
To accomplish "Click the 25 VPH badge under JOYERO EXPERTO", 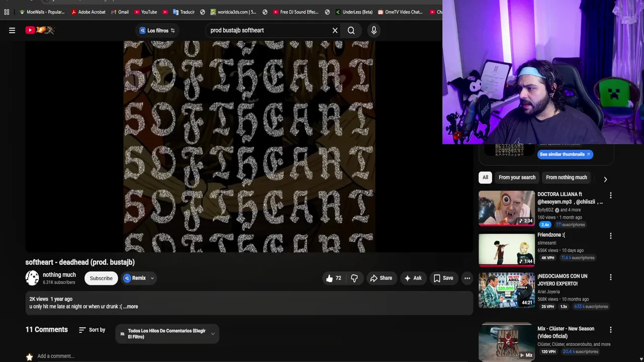I will 547,307.
